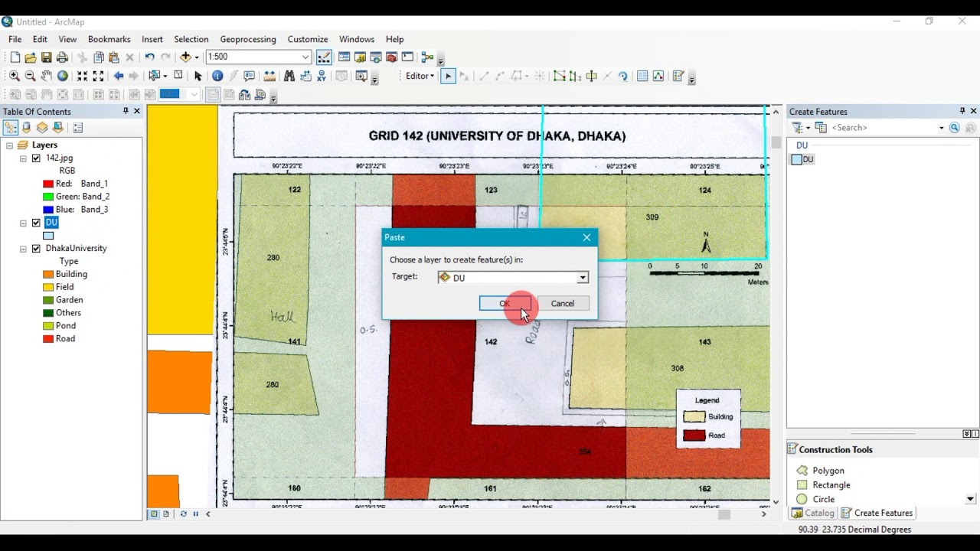Click the Reshape Feature tool icon
This screenshot has height=551, width=980.
pos(575,76)
